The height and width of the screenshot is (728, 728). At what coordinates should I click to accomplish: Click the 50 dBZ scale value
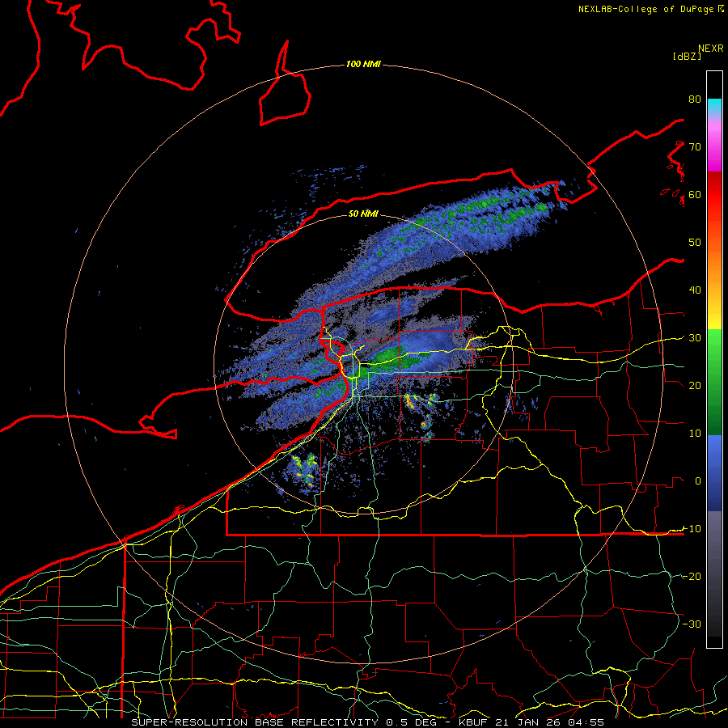tap(695, 243)
